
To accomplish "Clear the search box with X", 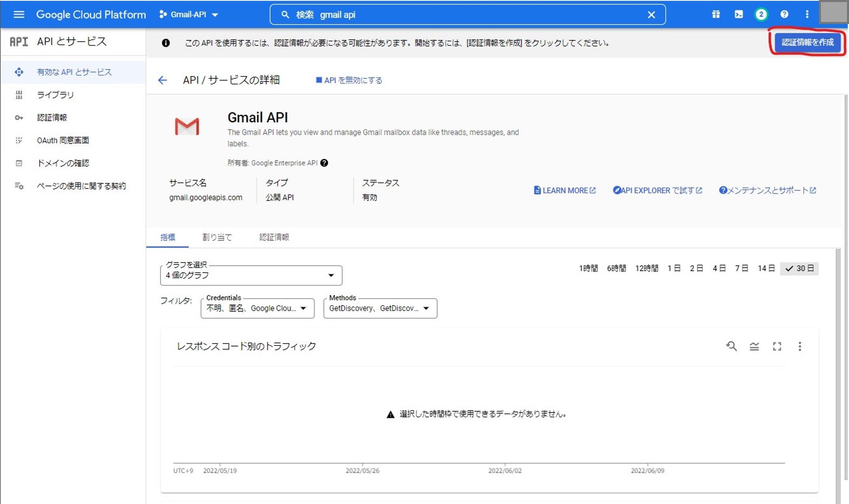I will pyautogui.click(x=651, y=15).
